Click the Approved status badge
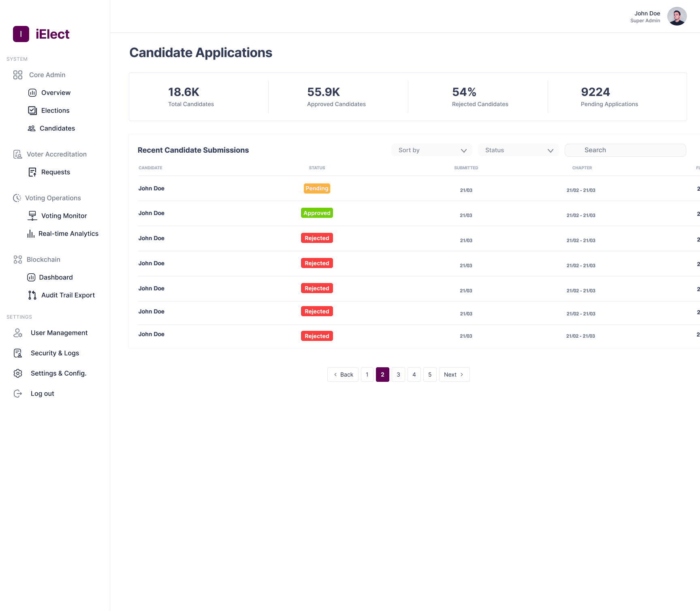700x611 pixels. pyautogui.click(x=317, y=213)
